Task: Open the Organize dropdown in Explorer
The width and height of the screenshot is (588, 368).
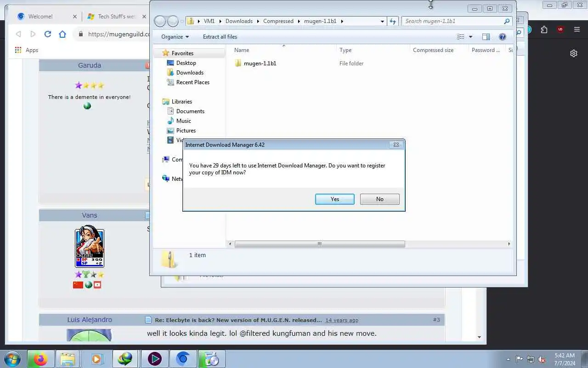Action: click(175, 37)
